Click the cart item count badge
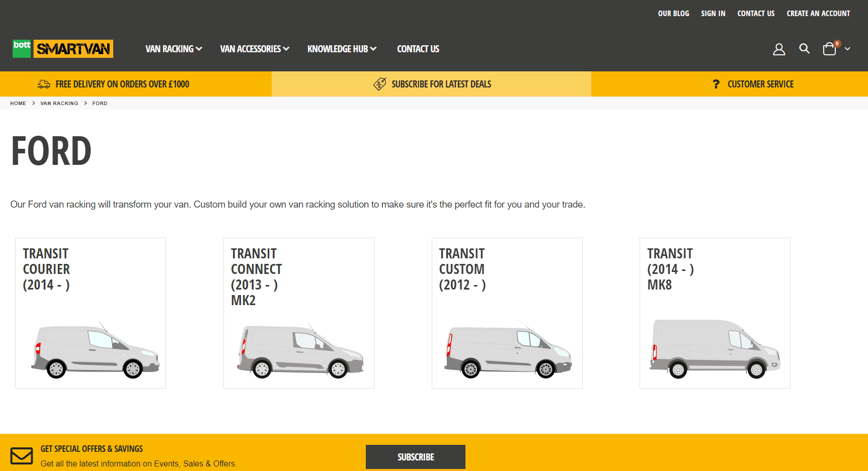This screenshot has width=868, height=471. pyautogui.click(x=837, y=44)
